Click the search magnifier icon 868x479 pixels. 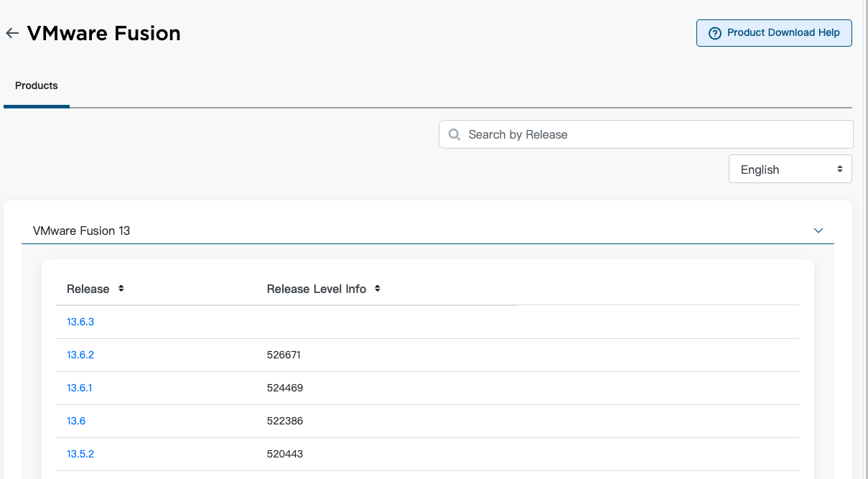point(454,134)
